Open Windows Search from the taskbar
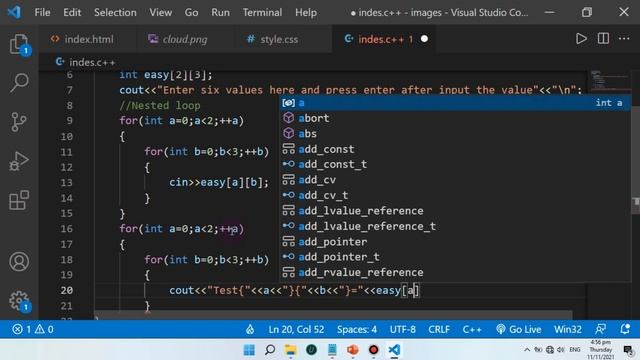 pos(270,350)
